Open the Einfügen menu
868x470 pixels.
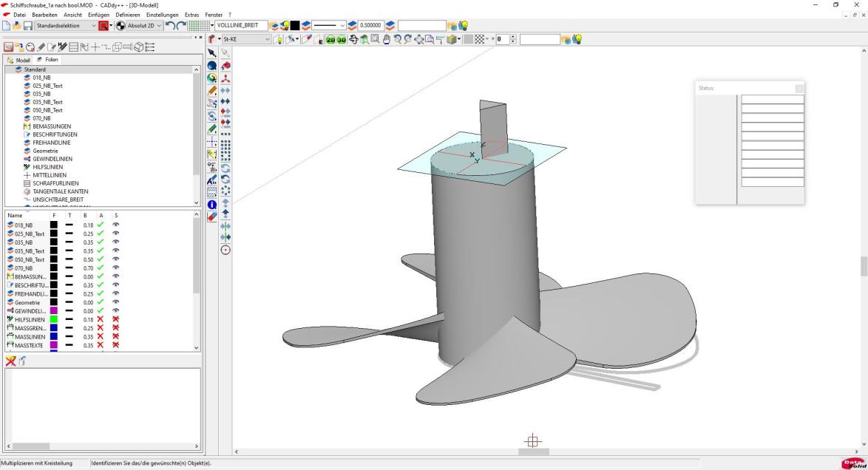98,15
